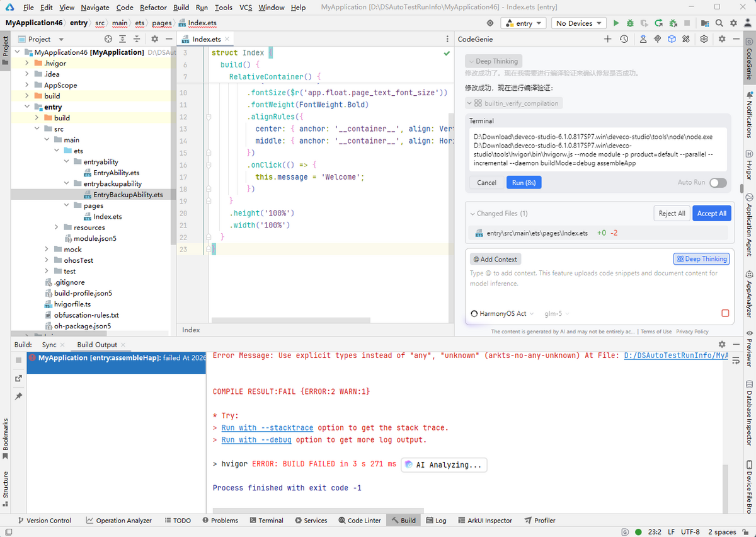Collapse the Deep Thinking section header

point(492,61)
